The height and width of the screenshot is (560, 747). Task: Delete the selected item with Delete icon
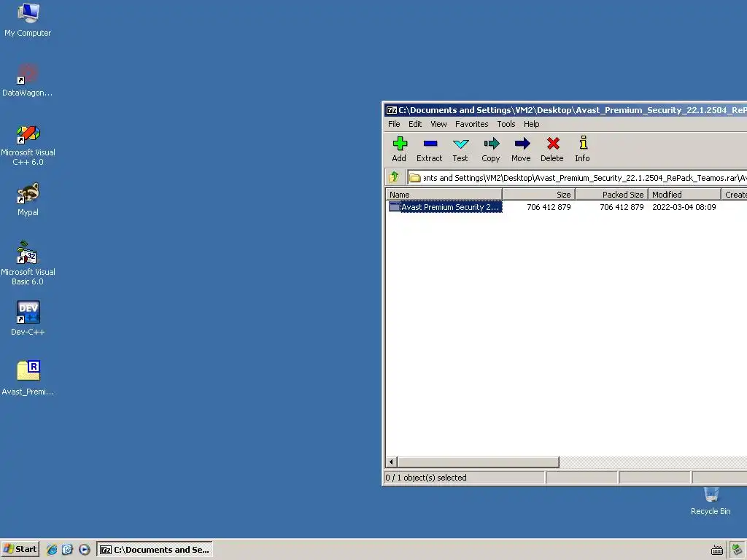click(552, 149)
